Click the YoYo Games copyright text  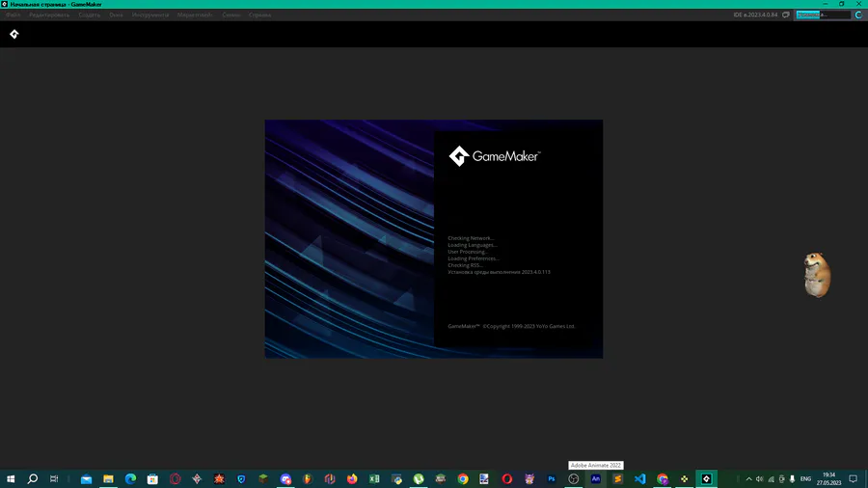click(x=511, y=326)
